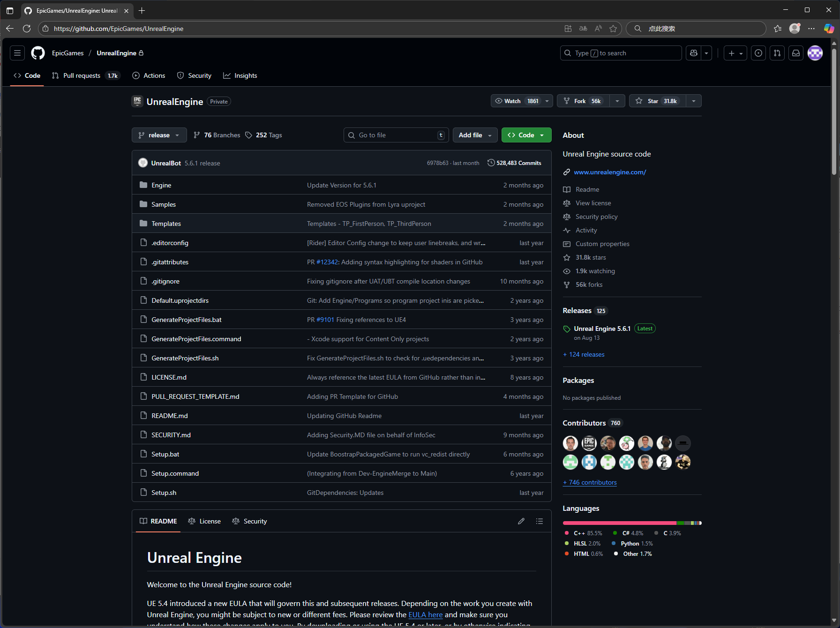840x628 pixels.
Task: Open Watch options dropdown arrow
Action: pos(547,101)
